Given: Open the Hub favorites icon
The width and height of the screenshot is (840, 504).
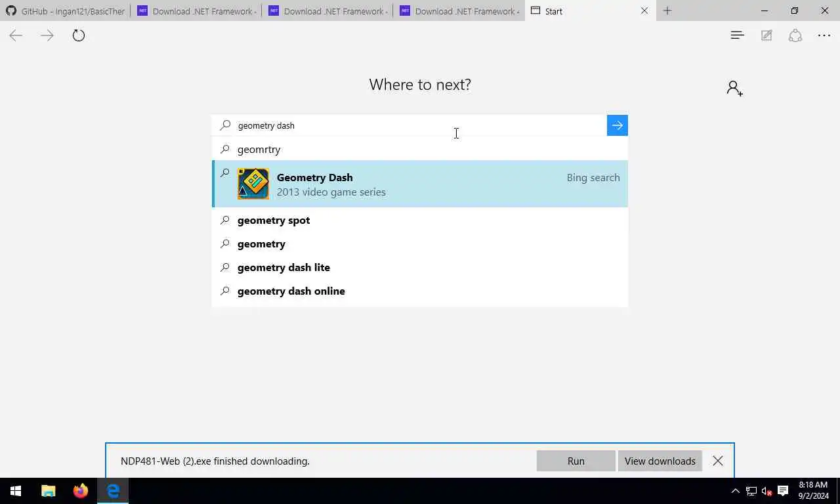Looking at the screenshot, I should (x=737, y=35).
